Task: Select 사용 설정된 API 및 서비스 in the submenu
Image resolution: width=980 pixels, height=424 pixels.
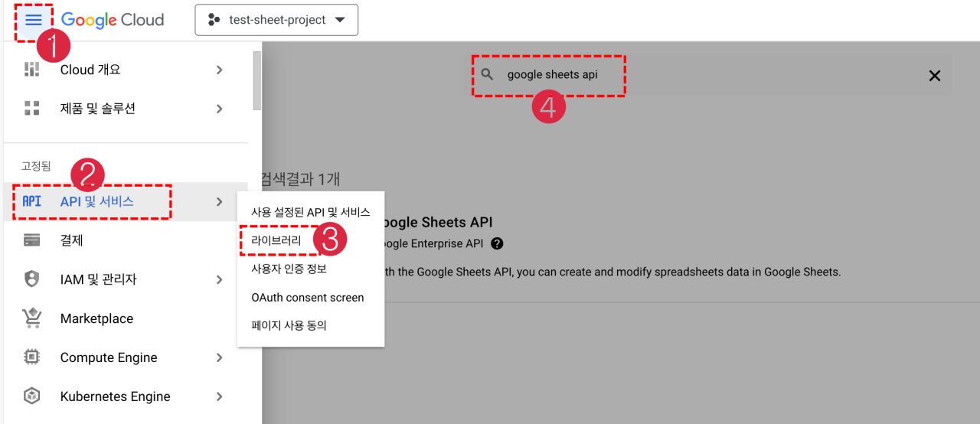Action: click(311, 212)
